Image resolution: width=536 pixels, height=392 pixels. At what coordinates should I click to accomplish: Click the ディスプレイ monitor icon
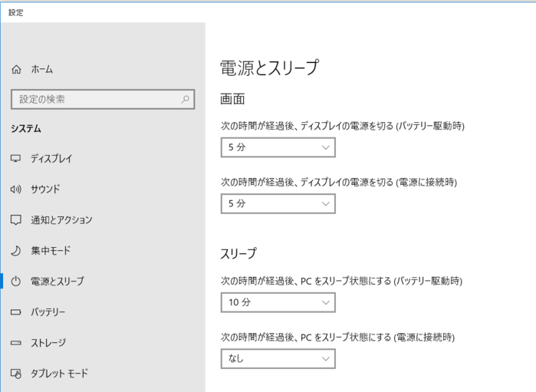(x=16, y=158)
